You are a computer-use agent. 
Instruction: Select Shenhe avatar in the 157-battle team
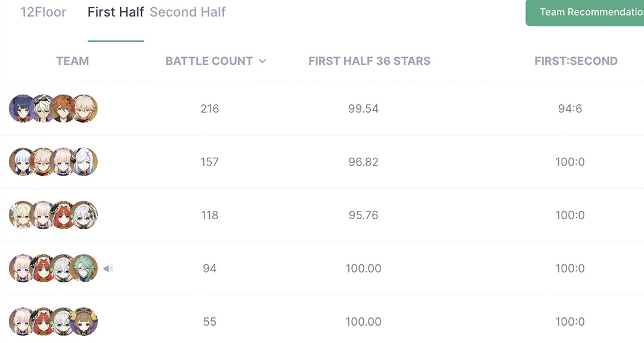(x=84, y=162)
